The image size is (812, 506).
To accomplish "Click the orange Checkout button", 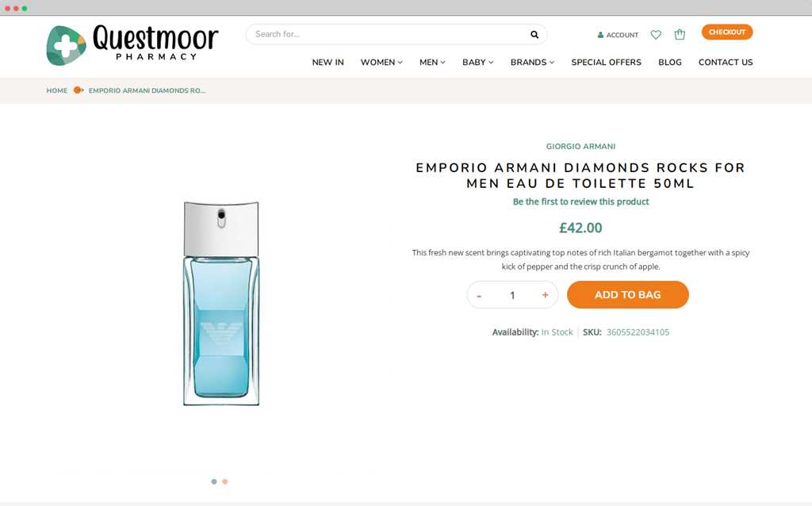I will coord(727,32).
